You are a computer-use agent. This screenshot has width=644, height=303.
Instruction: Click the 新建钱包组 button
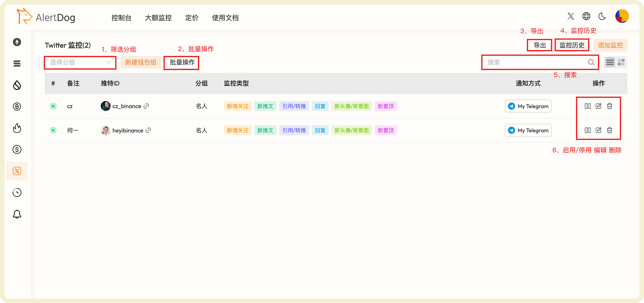pos(141,62)
